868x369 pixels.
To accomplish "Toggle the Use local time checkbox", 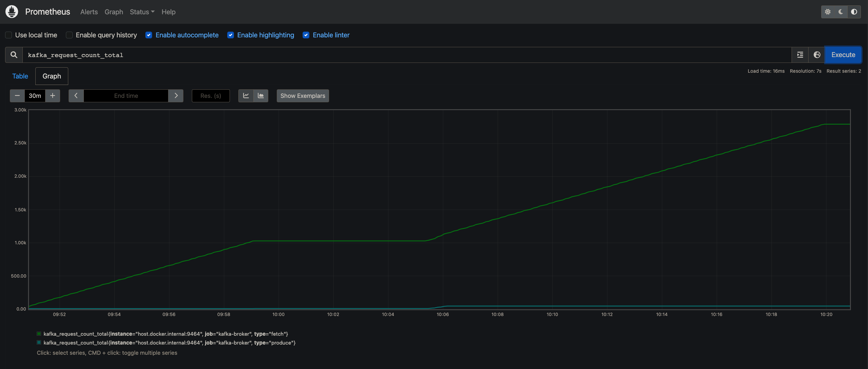I will (x=8, y=35).
